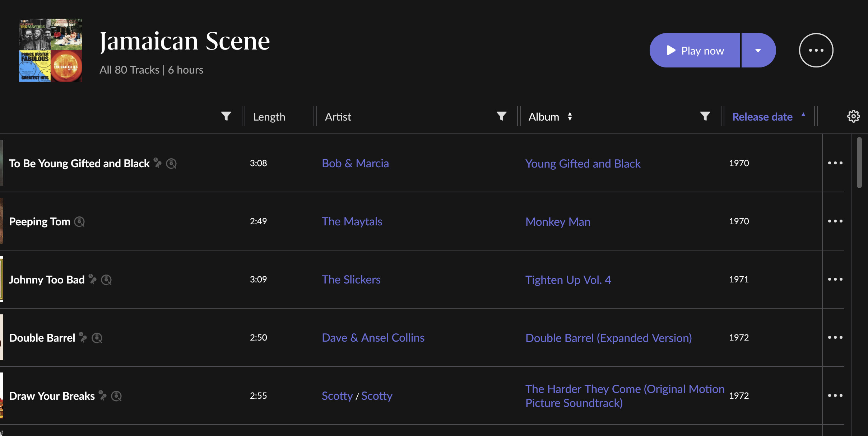This screenshot has width=868, height=436.
Task: Open Bob & Marcia artist page
Action: [x=355, y=163]
